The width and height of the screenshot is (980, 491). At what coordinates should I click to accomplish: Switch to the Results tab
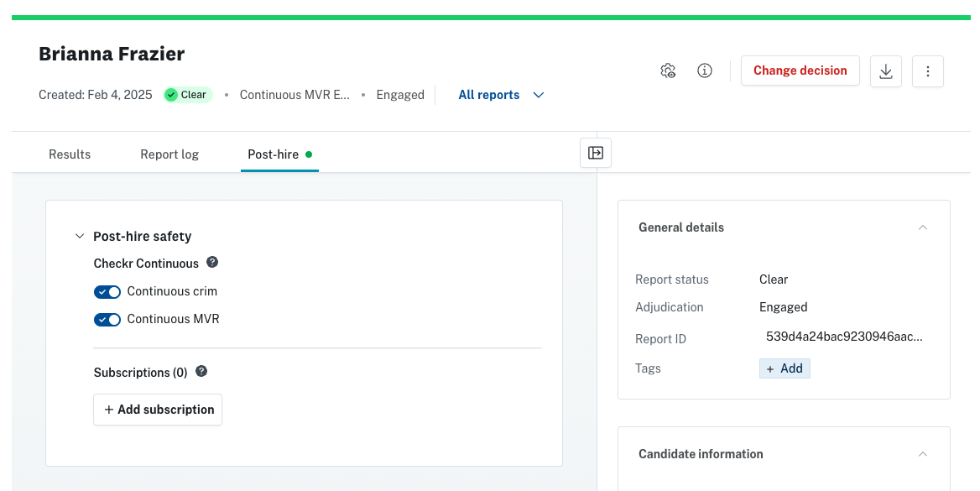70,154
